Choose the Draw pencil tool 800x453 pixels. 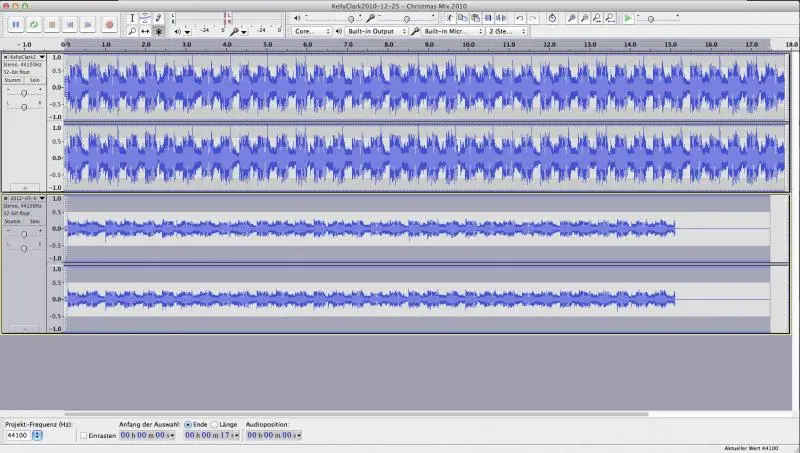[158, 18]
